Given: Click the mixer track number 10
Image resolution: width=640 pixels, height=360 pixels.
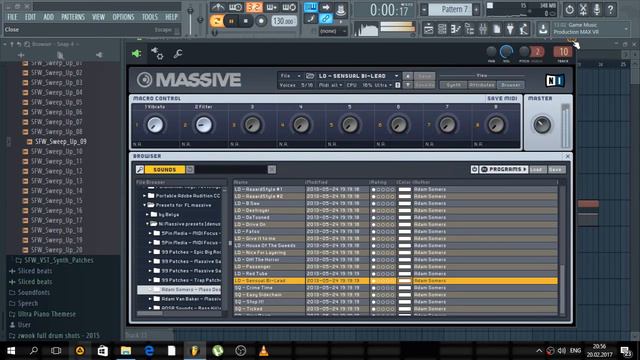Looking at the screenshot, I should click(x=563, y=52).
